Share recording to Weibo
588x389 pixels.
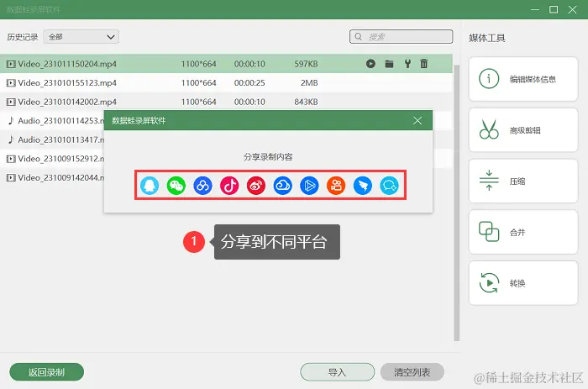(x=256, y=186)
